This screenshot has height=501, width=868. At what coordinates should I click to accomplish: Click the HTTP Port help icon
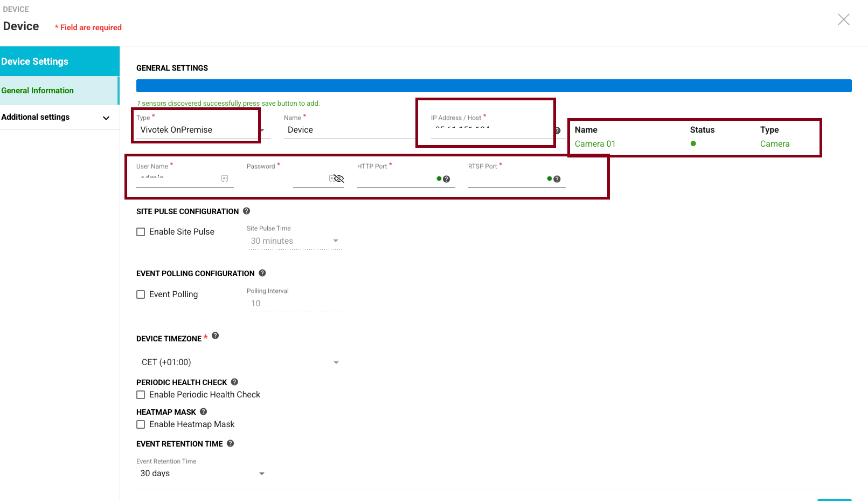pyautogui.click(x=447, y=179)
